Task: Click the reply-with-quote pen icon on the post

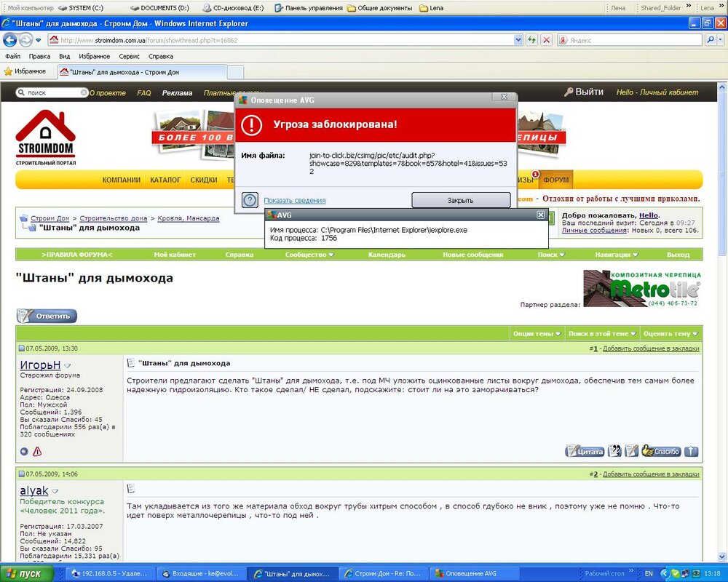Action: point(630,450)
